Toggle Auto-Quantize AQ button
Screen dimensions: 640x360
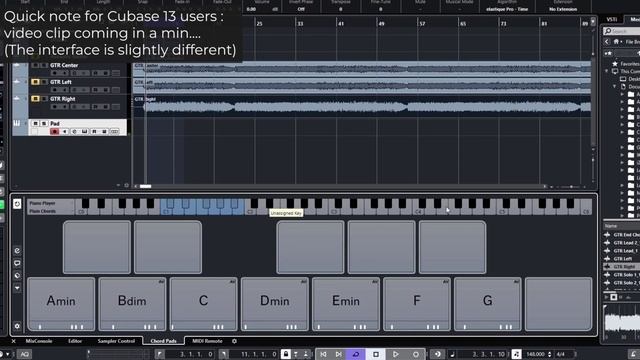coord(25,354)
